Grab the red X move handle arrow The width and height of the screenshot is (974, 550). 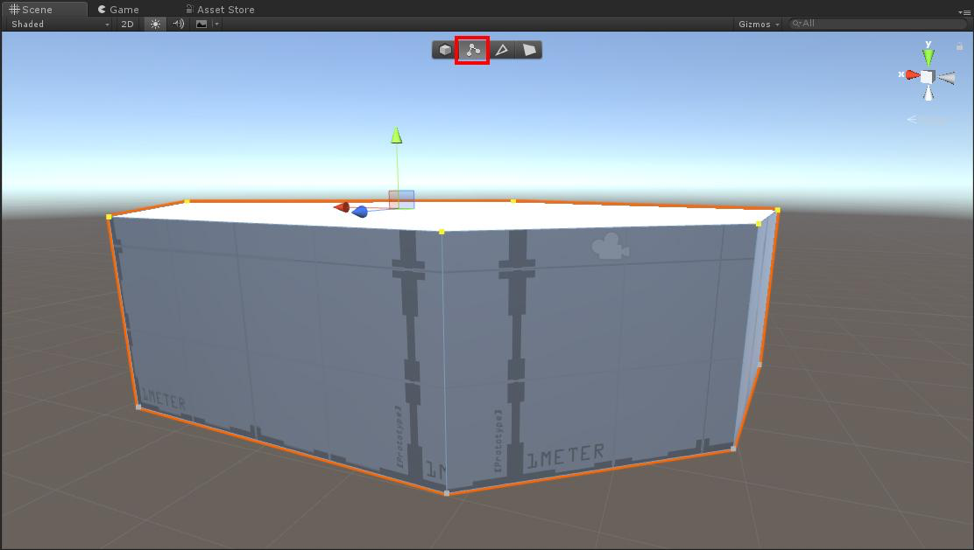[342, 207]
